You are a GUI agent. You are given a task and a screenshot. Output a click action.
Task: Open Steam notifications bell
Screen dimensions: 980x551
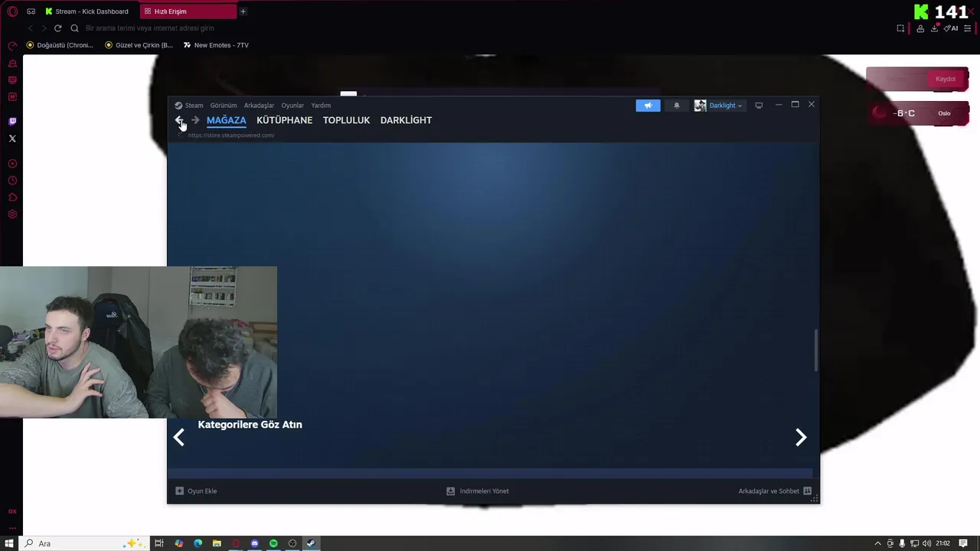pyautogui.click(x=676, y=106)
